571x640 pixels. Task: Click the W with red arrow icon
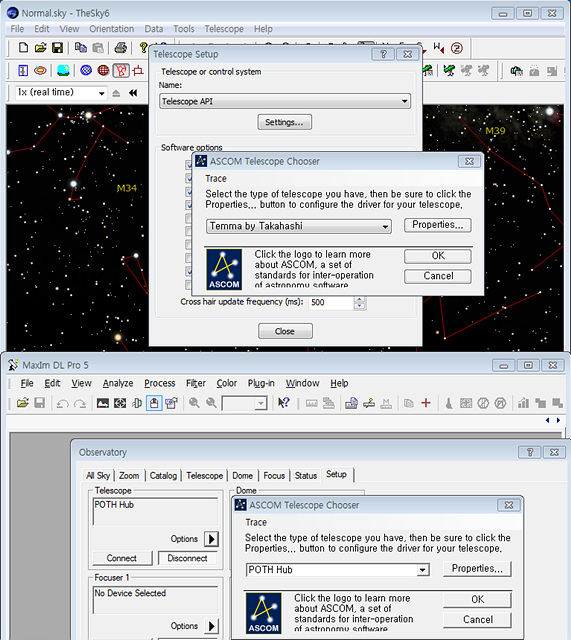click(439, 48)
